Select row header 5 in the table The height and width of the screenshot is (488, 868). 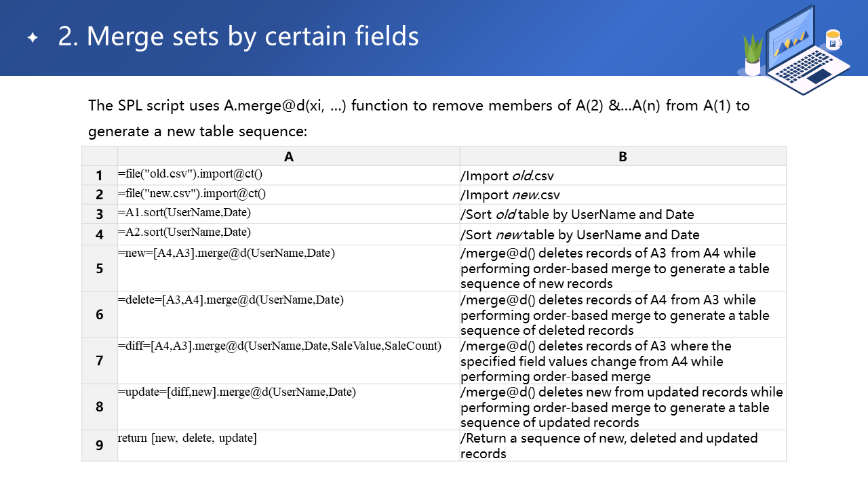point(100,268)
